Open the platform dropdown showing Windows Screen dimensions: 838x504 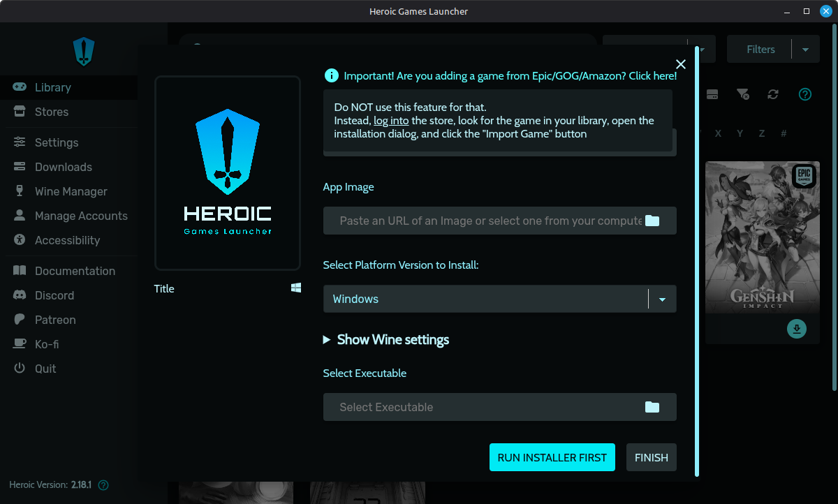coord(500,299)
